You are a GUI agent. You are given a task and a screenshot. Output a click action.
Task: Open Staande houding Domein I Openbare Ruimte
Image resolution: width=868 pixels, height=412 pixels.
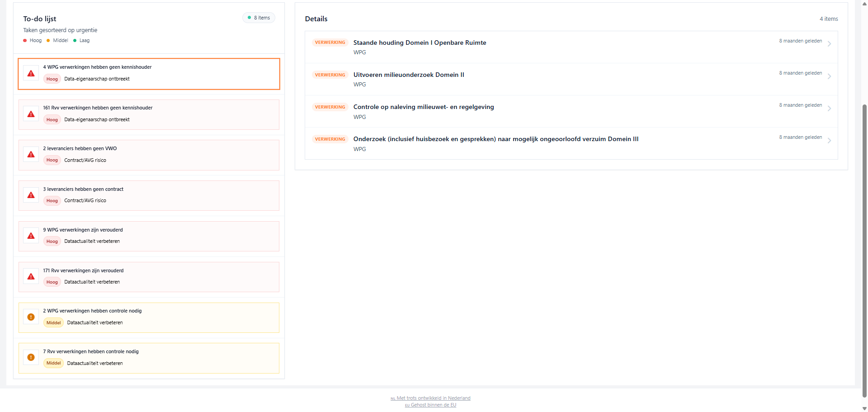click(420, 43)
